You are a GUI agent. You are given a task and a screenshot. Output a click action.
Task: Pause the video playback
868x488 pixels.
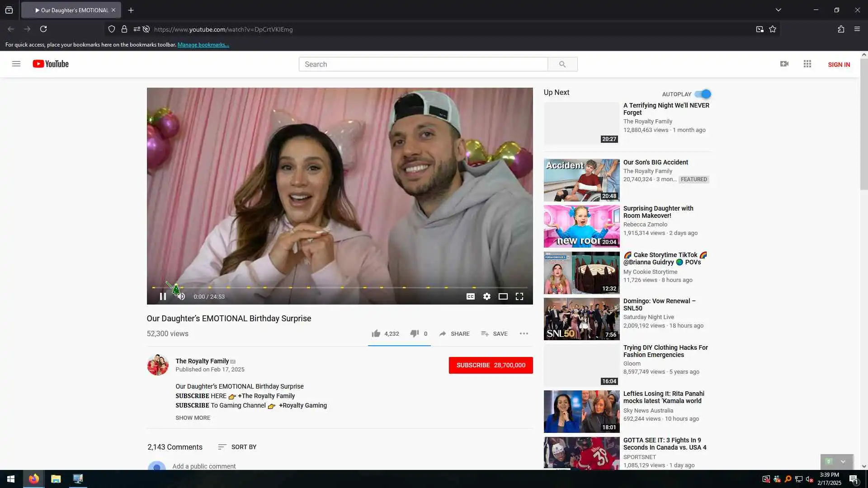(163, 296)
